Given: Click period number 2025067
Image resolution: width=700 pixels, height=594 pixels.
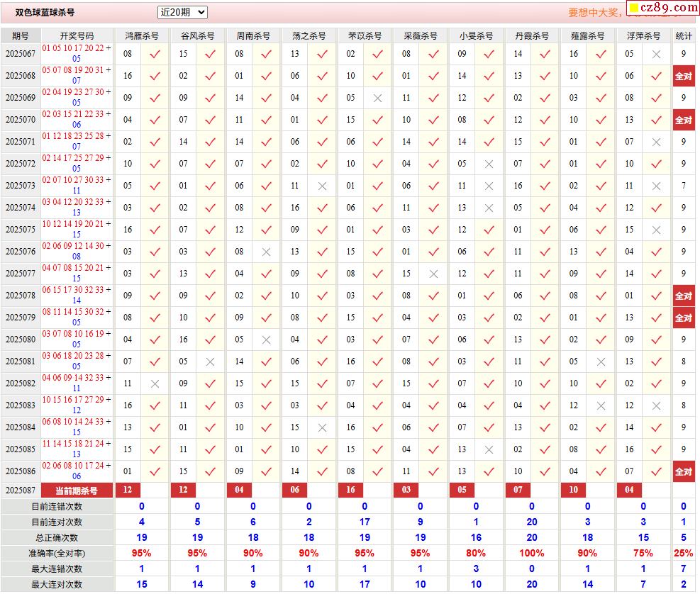Looking at the screenshot, I should 21,54.
